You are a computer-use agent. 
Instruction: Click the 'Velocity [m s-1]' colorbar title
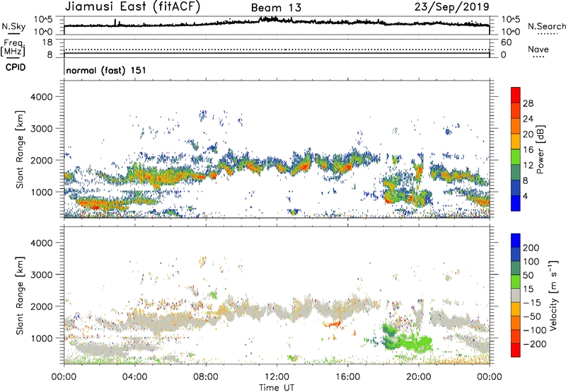(553, 295)
